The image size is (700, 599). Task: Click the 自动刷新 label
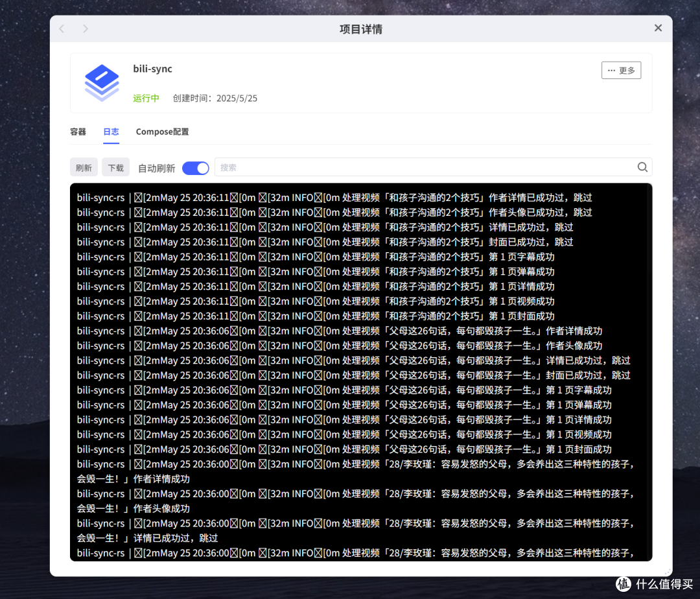pos(156,169)
